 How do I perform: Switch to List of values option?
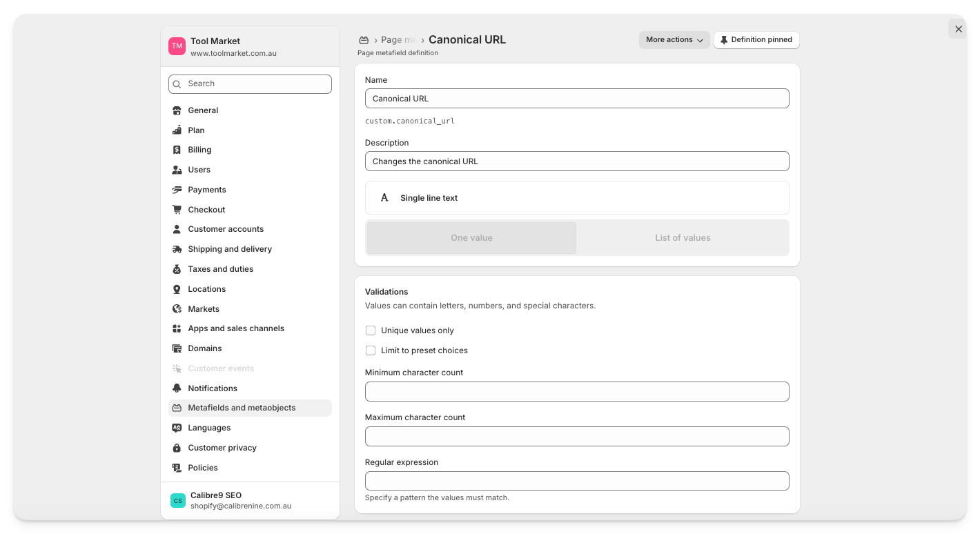pyautogui.click(x=683, y=238)
